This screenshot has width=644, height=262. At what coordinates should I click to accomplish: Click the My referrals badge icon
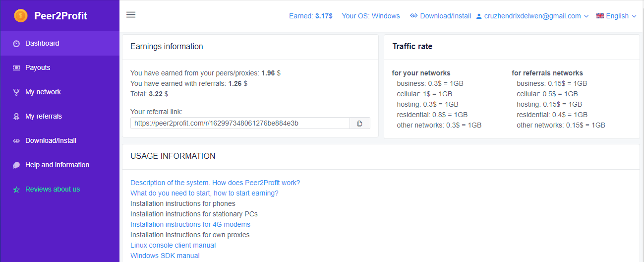(x=16, y=117)
